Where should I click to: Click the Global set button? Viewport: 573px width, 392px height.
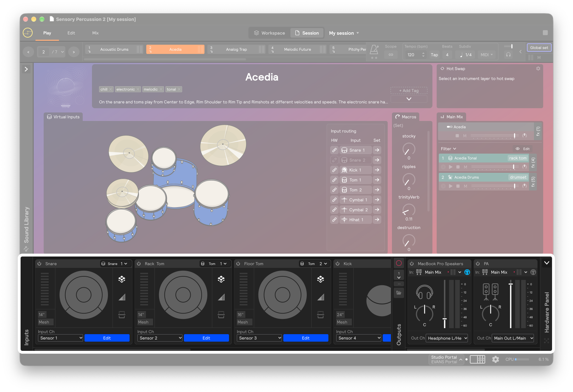[x=539, y=48]
